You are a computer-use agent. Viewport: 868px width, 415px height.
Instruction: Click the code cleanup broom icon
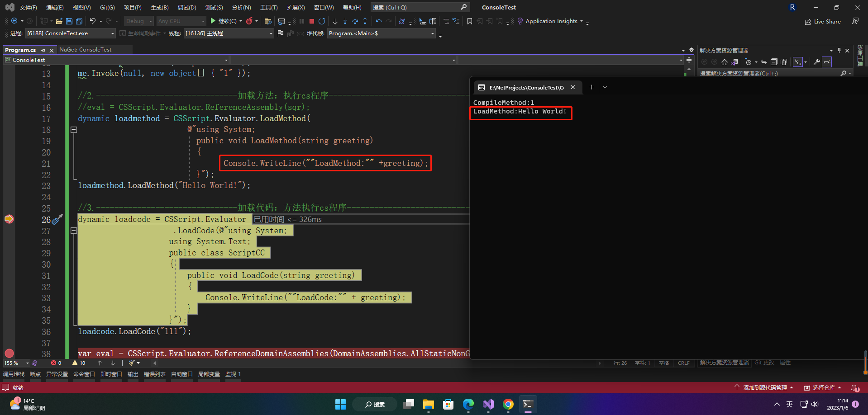[x=132, y=363]
